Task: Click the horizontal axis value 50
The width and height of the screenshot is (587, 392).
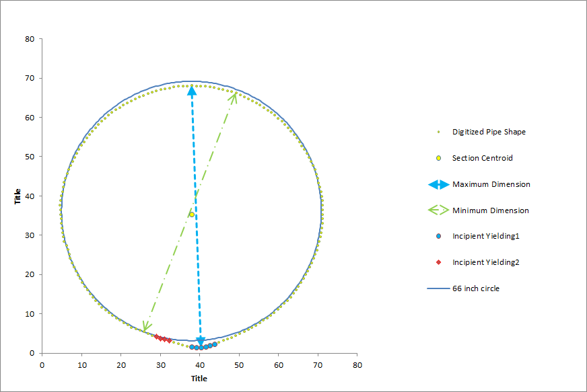Action: click(239, 365)
